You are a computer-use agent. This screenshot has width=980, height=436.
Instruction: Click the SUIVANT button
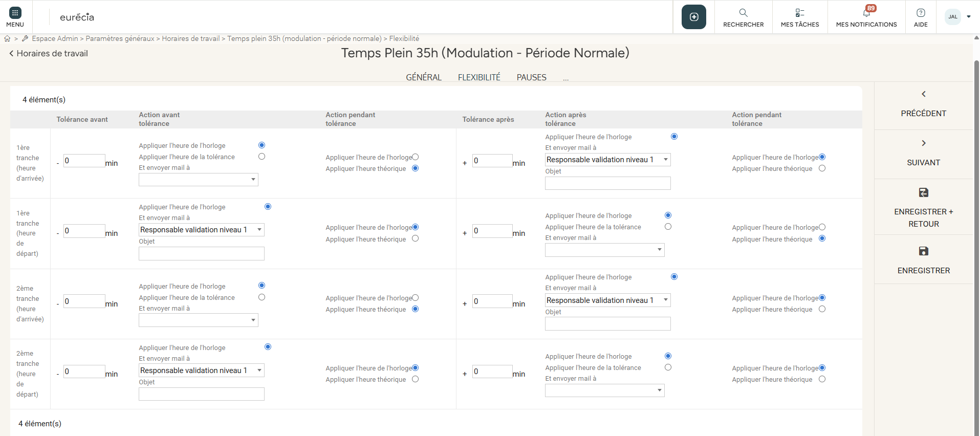[923, 154]
